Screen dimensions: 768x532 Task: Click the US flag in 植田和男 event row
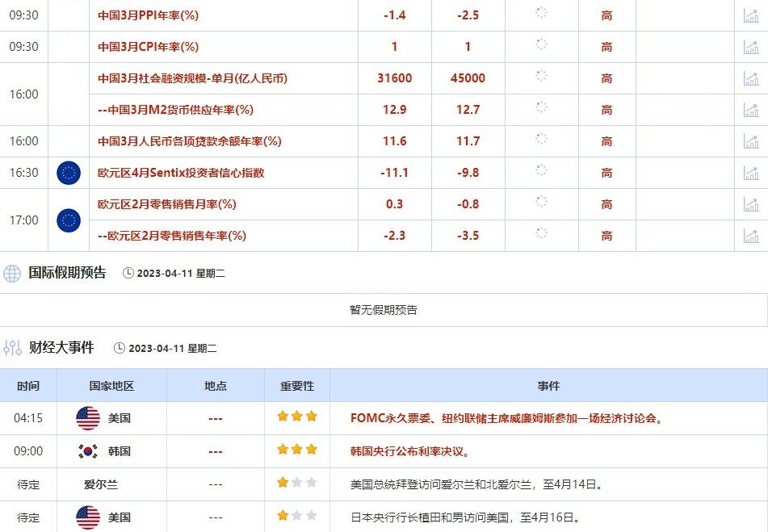tap(88, 517)
